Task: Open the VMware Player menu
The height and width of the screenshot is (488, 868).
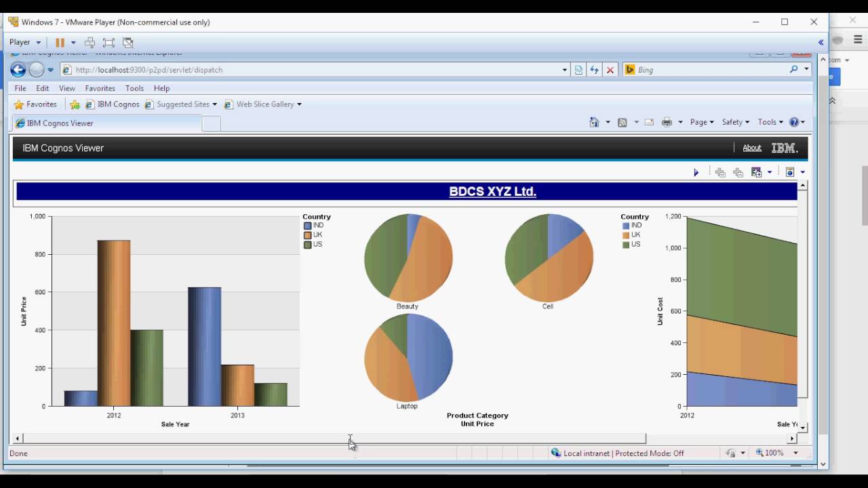Action: [25, 42]
